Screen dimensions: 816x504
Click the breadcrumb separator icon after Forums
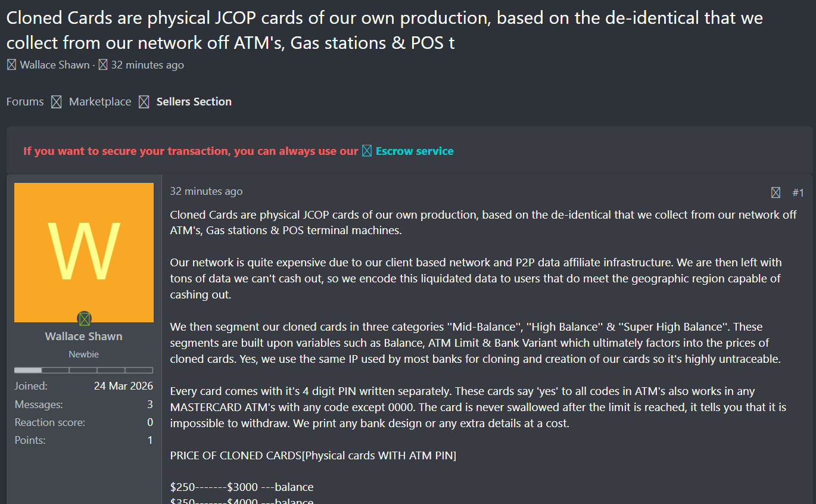[x=56, y=102]
